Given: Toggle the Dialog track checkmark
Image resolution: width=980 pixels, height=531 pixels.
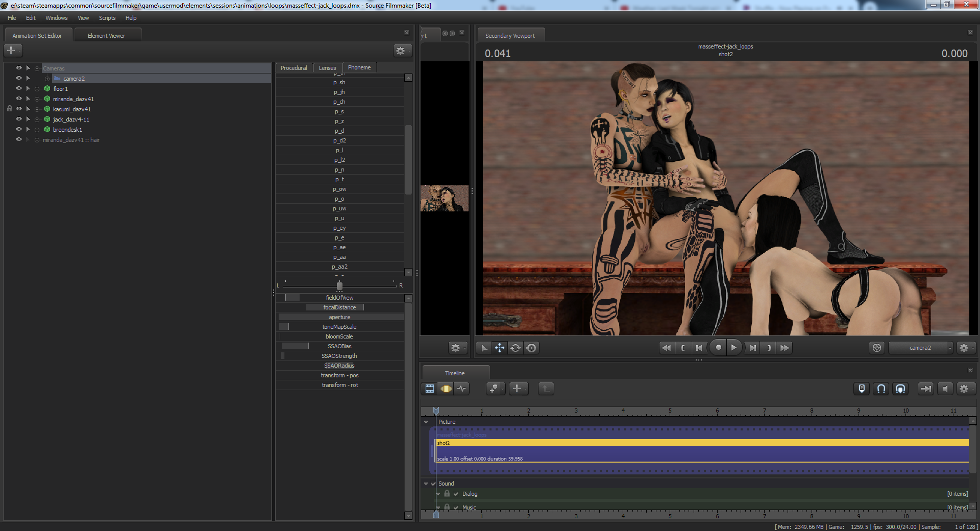Looking at the screenshot, I should 456,494.
